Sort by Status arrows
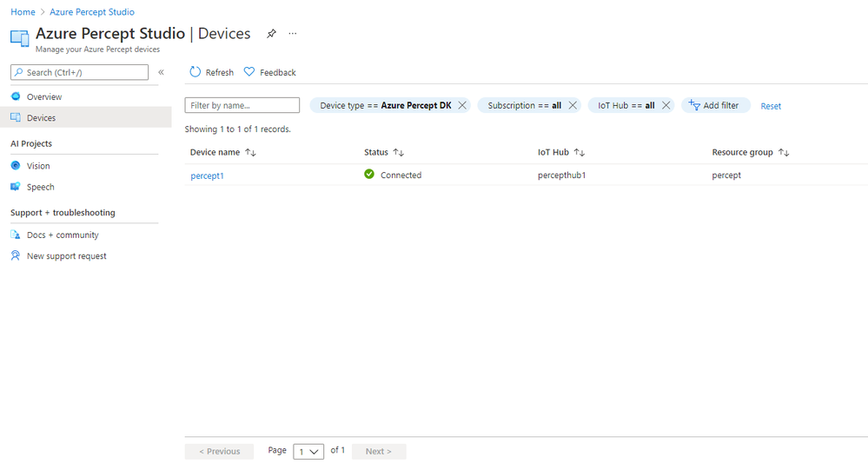This screenshot has width=868, height=470. [399, 152]
